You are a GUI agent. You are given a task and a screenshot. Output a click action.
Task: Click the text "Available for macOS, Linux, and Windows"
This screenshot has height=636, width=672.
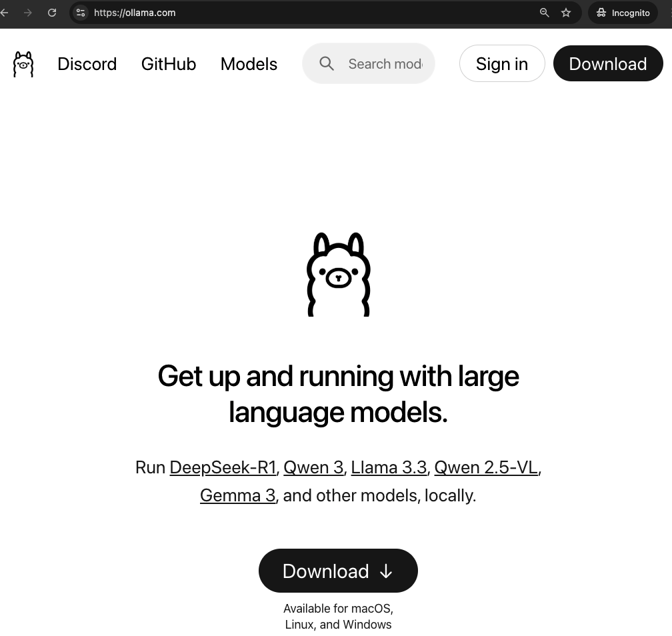338,616
